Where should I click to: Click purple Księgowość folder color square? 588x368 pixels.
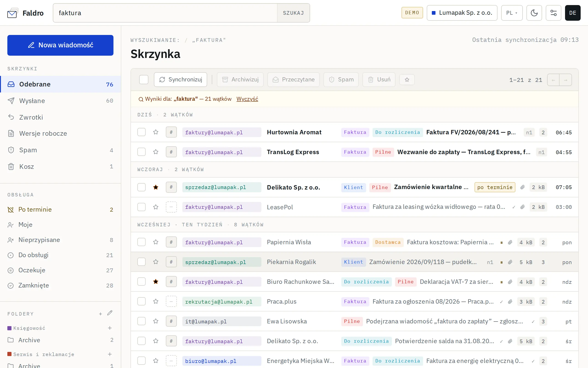(x=9, y=328)
